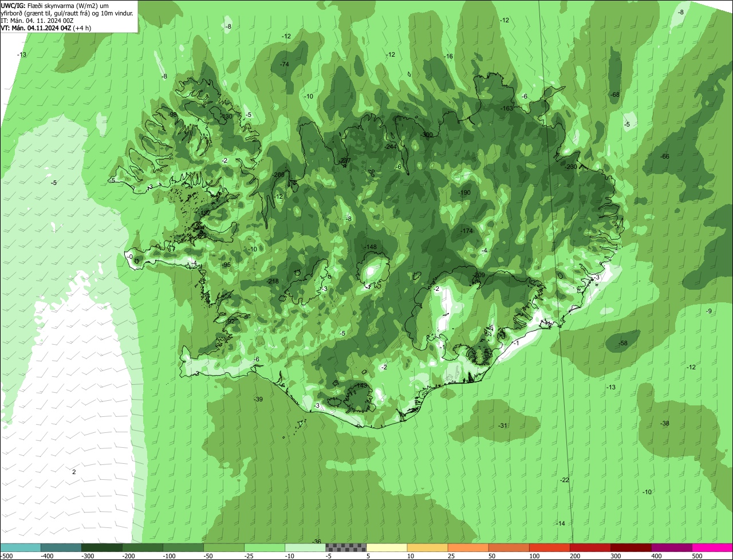Click the magenta swatch above 500
Viewport: 733px width, 560px height.
[x=712, y=547]
